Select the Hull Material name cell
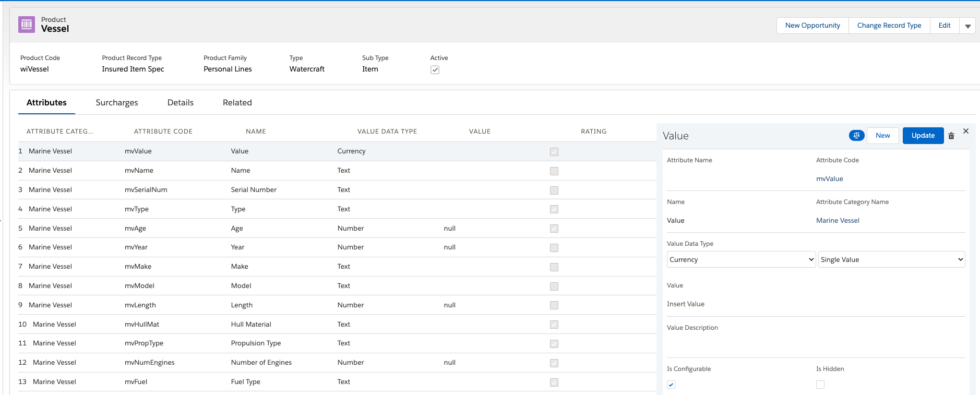The height and width of the screenshot is (395, 980). click(251, 324)
